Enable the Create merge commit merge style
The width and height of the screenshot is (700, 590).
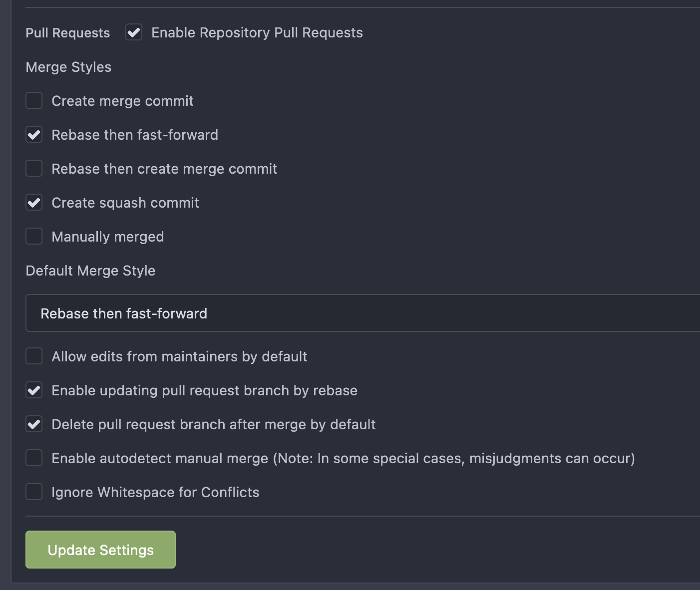[33, 101]
